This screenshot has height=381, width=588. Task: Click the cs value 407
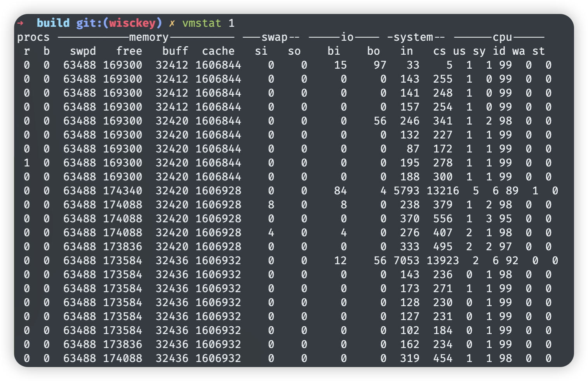click(443, 233)
